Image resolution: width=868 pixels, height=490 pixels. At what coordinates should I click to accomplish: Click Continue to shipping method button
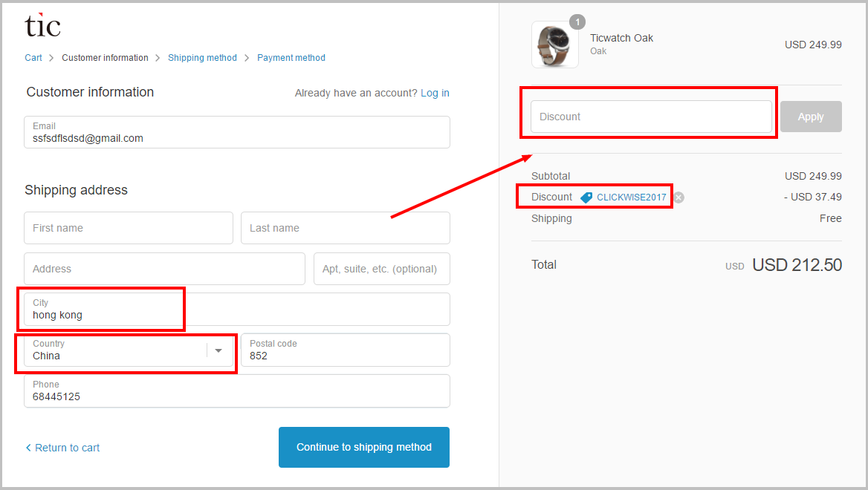pyautogui.click(x=363, y=447)
